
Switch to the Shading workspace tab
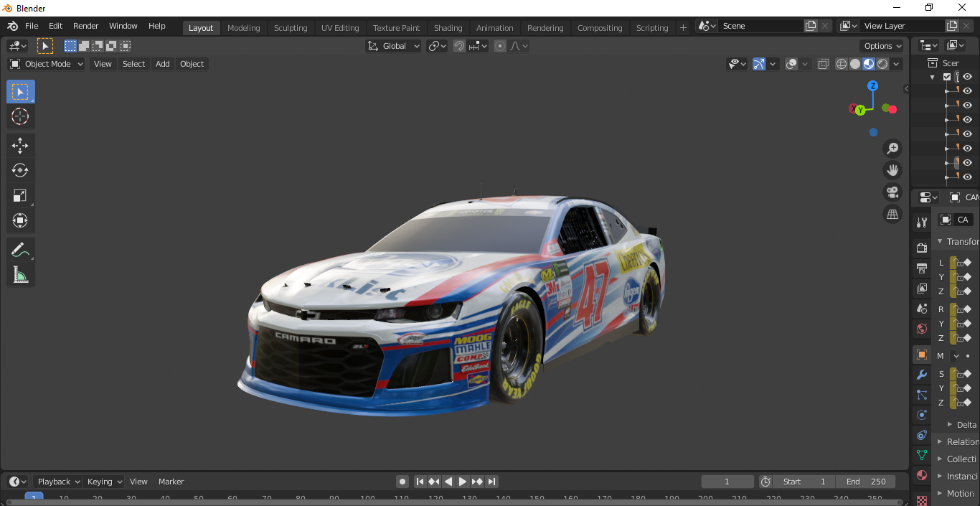448,28
